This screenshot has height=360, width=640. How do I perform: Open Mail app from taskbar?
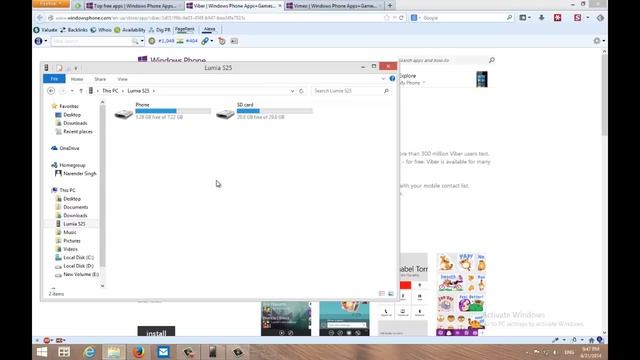163,352
